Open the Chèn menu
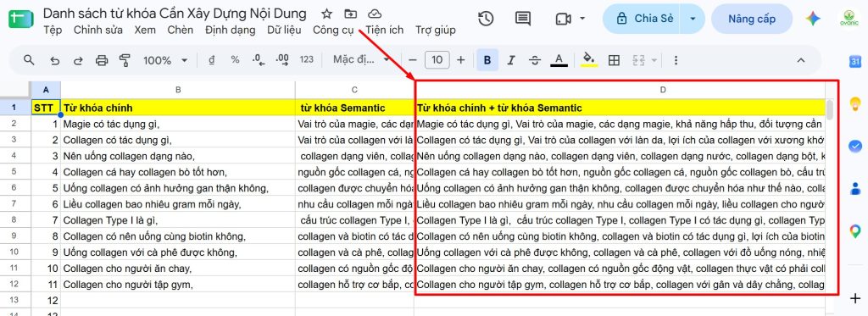This screenshot has height=316, width=868. [x=181, y=30]
